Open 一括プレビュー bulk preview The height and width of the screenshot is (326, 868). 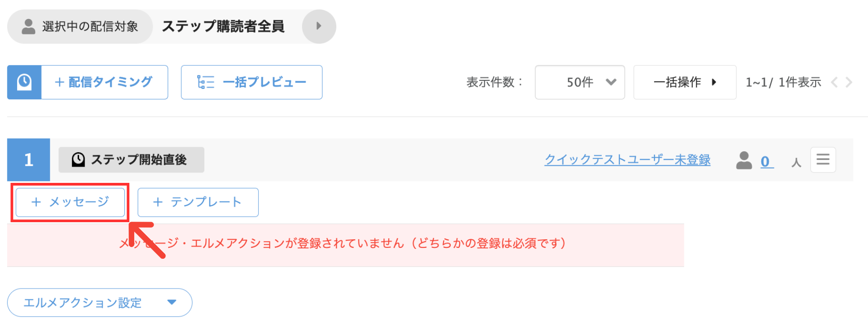pyautogui.click(x=252, y=82)
